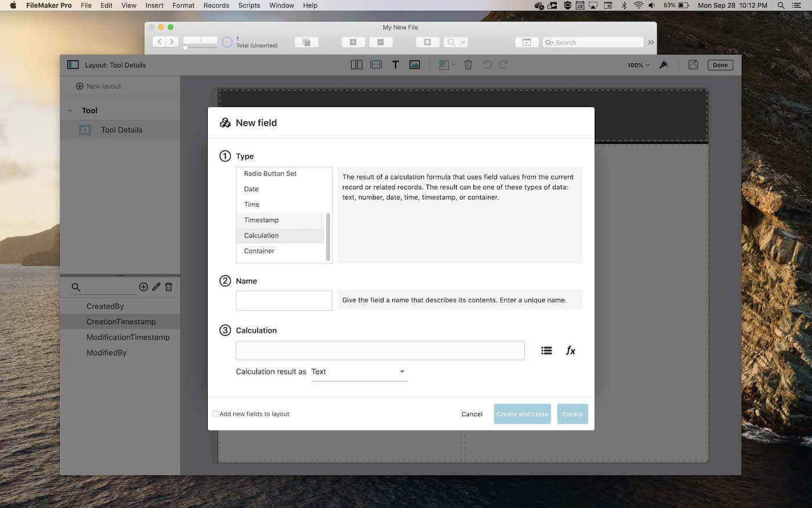Viewport: 812px width, 508px height.
Task: Edit field with the pencil icon
Action: pyautogui.click(x=156, y=287)
